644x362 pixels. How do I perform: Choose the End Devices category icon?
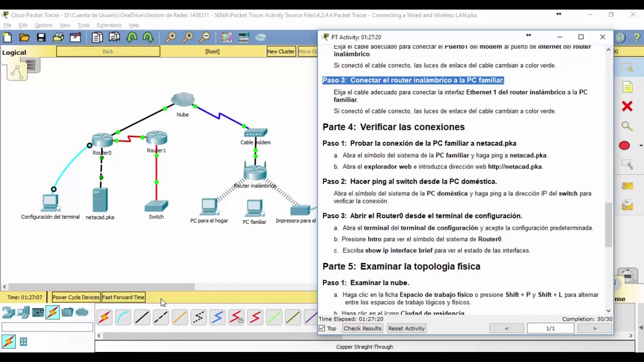[23, 313]
